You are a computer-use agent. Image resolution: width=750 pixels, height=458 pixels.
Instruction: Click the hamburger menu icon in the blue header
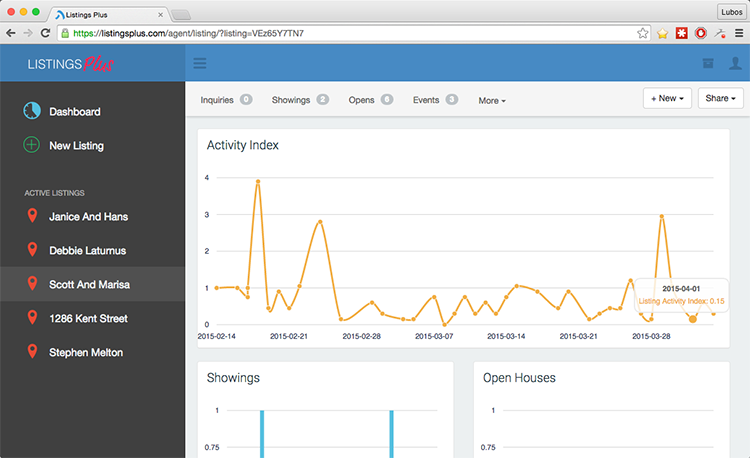[200, 63]
